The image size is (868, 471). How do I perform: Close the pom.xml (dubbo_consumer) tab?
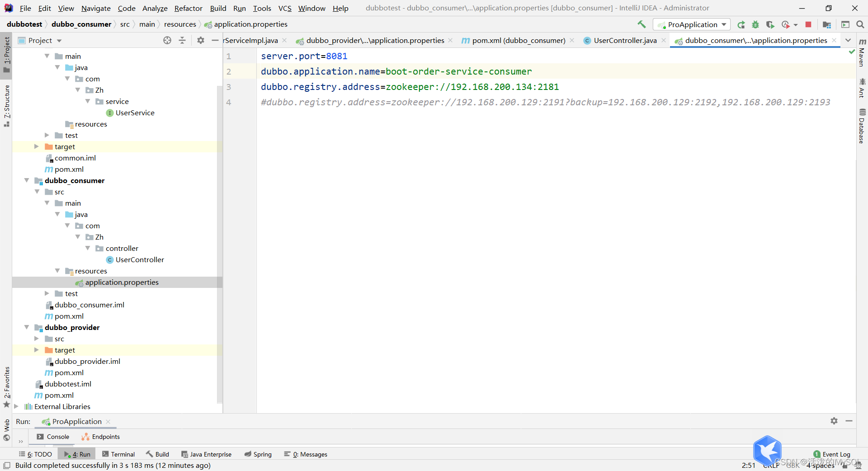point(572,40)
